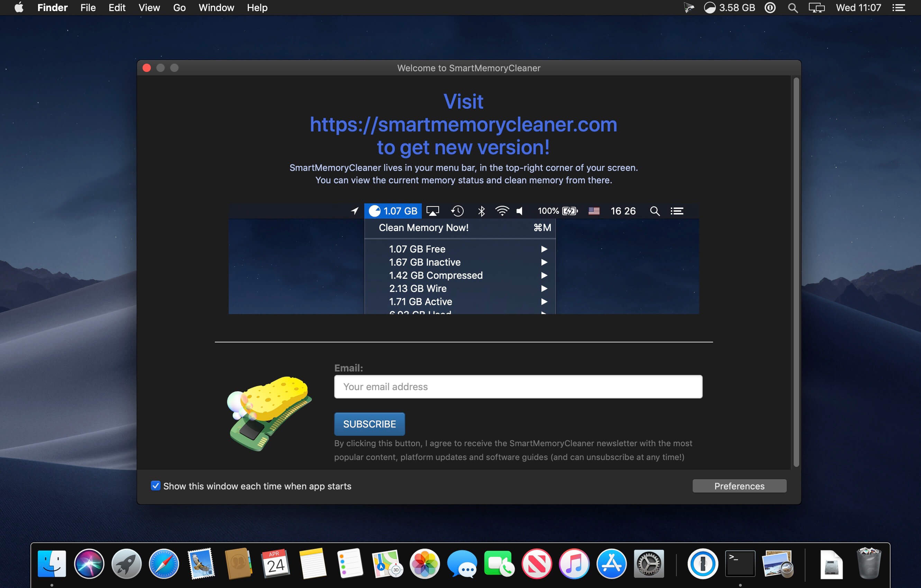Open the Window menu
This screenshot has width=921, height=588.
point(216,8)
